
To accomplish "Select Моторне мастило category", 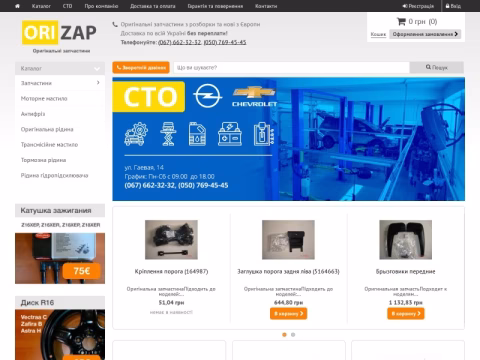I will click(44, 99).
